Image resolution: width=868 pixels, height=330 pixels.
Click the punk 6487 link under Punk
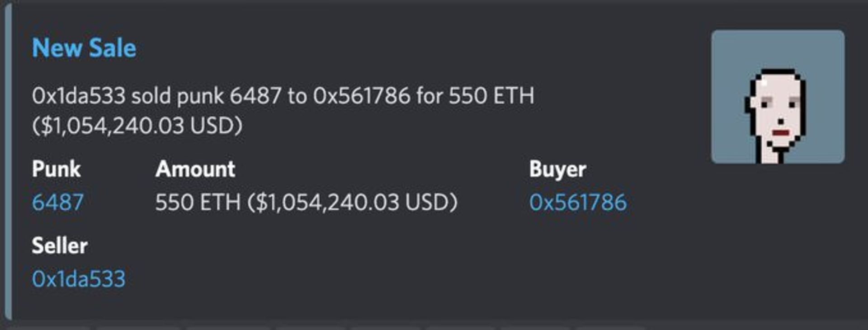pyautogui.click(x=58, y=202)
